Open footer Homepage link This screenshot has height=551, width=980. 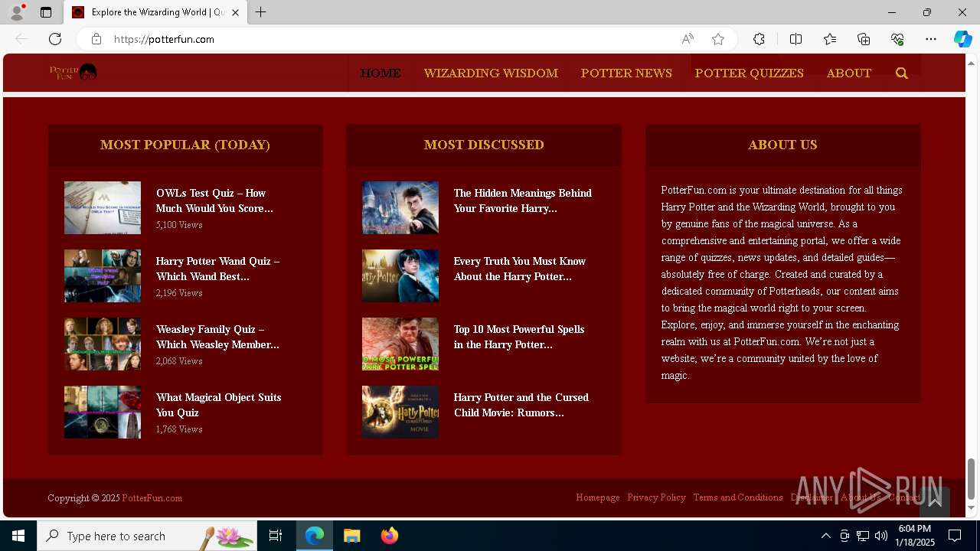click(x=598, y=497)
